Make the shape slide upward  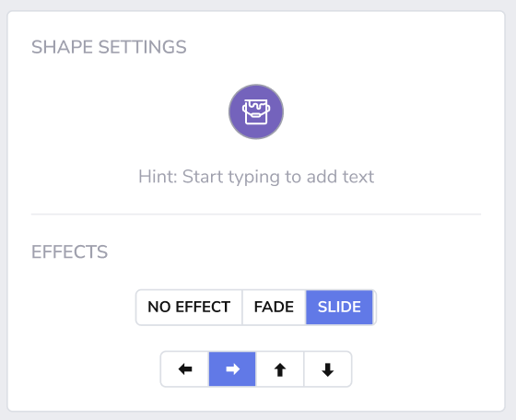point(280,369)
